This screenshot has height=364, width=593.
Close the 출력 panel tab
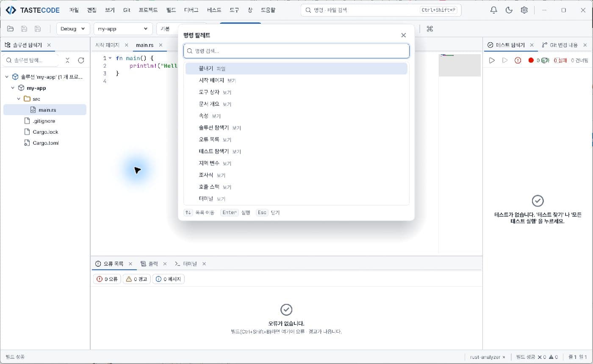point(165,264)
